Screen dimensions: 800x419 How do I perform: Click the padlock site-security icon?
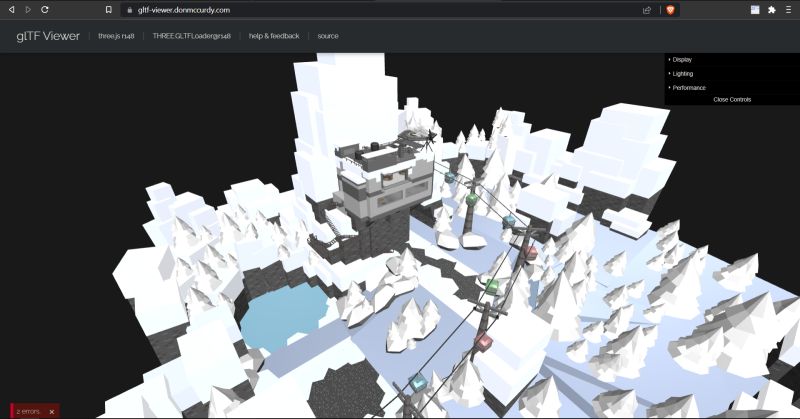pos(130,10)
